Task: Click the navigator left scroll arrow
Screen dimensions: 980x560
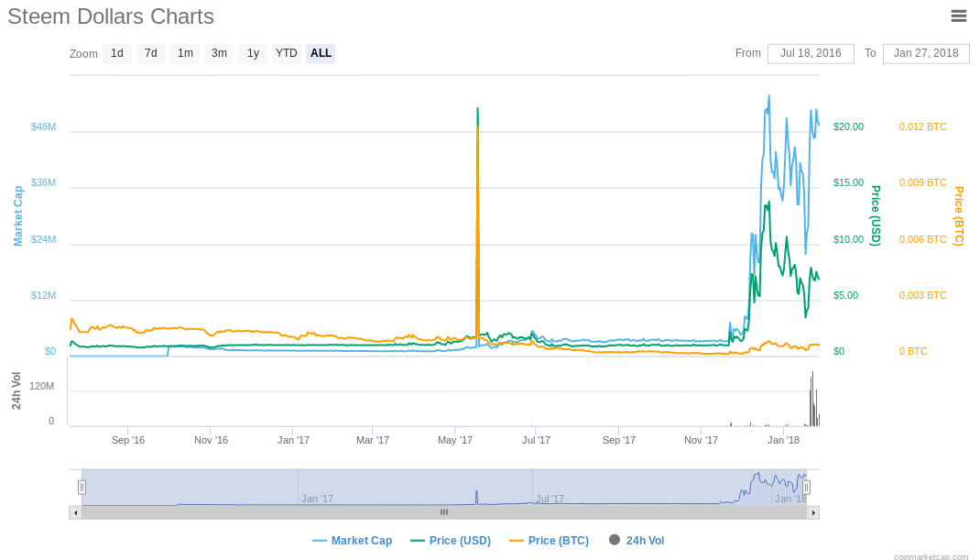Action: pos(76,512)
